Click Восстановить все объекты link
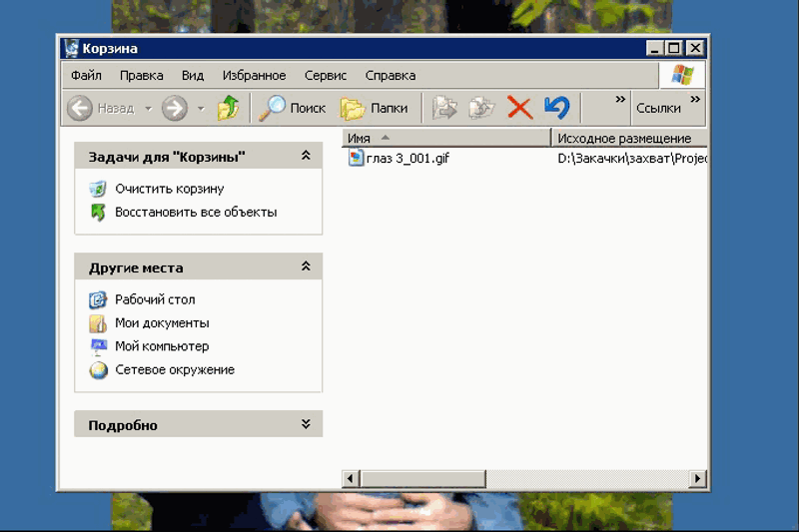Screen dimensions: 799x532 [x=196, y=213]
